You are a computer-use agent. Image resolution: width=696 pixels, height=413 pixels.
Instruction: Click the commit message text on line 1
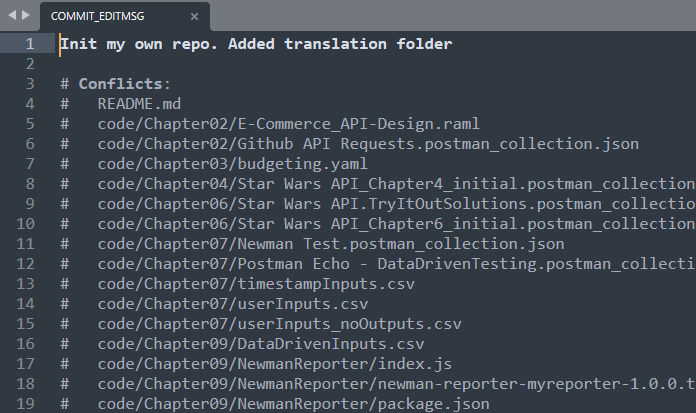(255, 44)
